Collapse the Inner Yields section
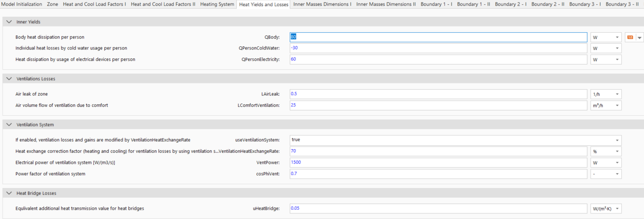Viewport: 644px width, 219px height. tap(9, 22)
